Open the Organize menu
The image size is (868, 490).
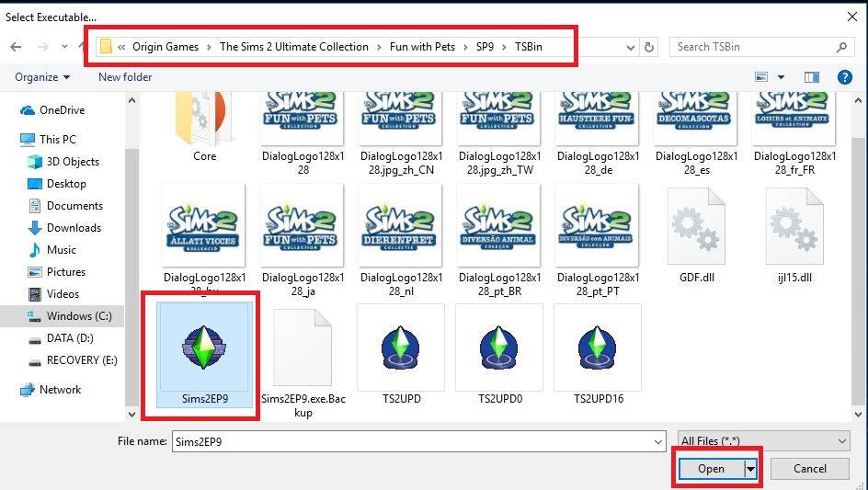42,77
